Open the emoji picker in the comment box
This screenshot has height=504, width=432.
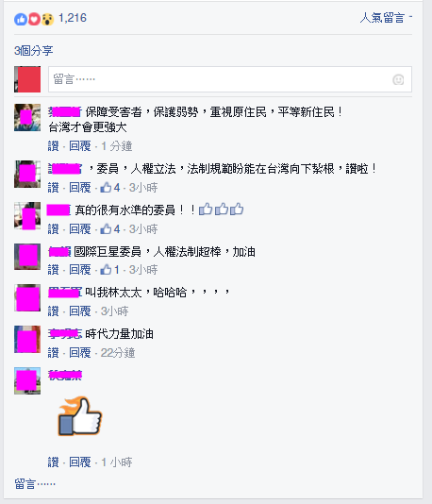[398, 79]
